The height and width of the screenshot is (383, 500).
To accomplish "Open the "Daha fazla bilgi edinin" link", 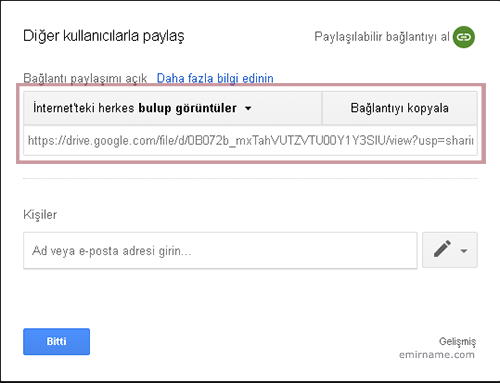I will [x=215, y=78].
